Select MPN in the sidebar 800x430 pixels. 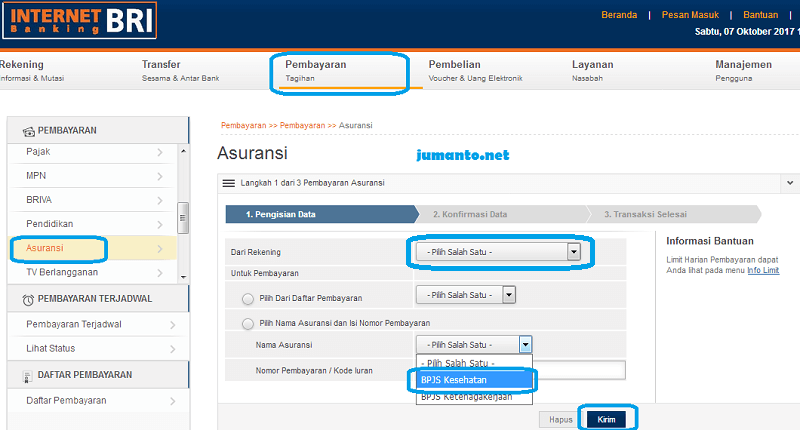pyautogui.click(x=93, y=176)
